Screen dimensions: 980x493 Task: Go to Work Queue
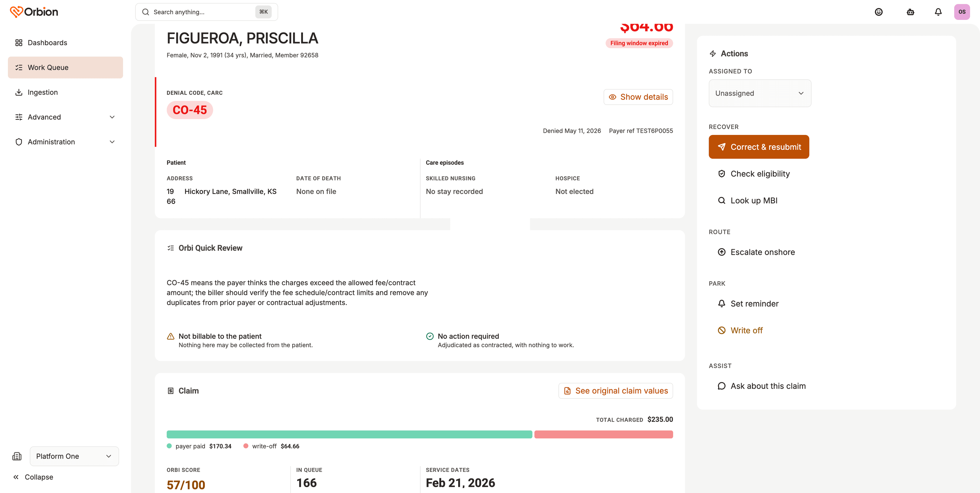65,67
